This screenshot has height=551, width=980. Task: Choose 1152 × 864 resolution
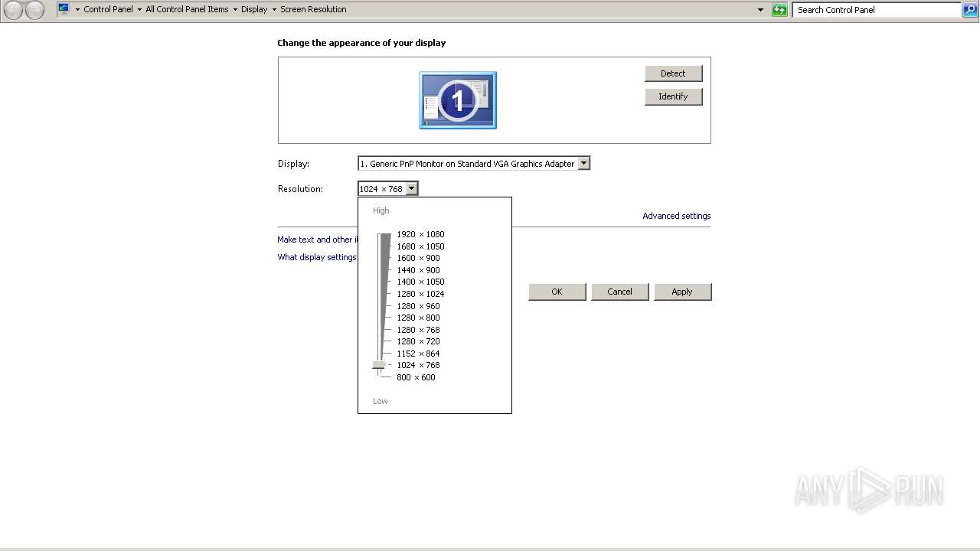click(418, 354)
